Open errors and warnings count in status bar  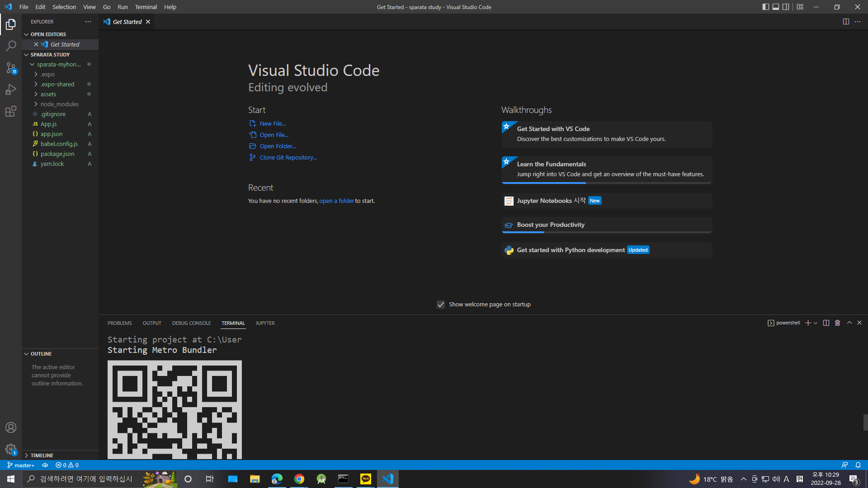pyautogui.click(x=67, y=465)
